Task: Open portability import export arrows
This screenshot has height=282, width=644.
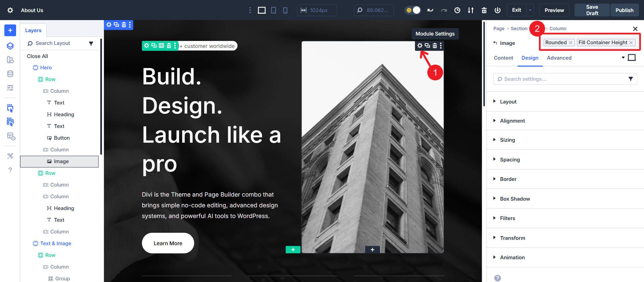Action: pos(471,10)
